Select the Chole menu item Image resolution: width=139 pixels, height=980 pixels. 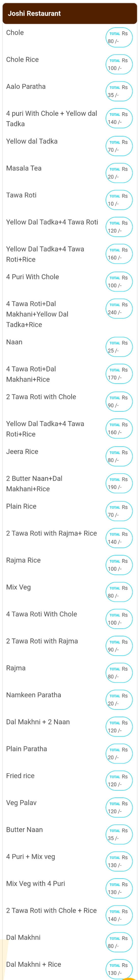click(x=15, y=33)
